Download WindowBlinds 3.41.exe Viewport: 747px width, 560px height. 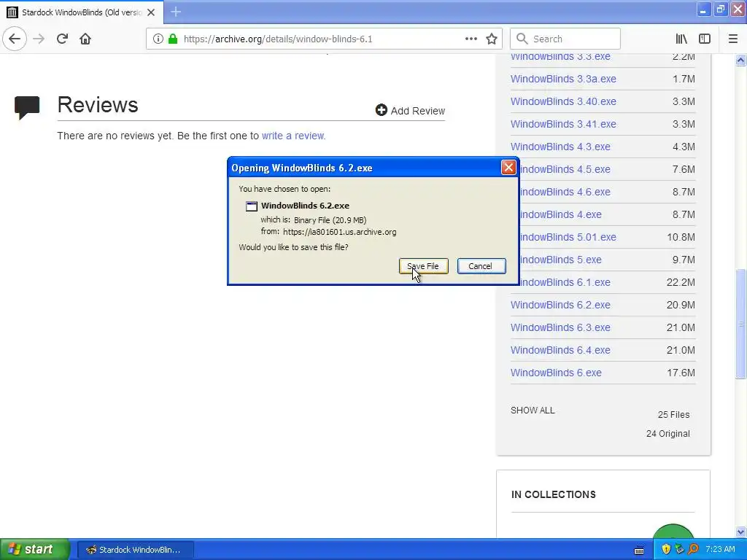[x=563, y=124]
